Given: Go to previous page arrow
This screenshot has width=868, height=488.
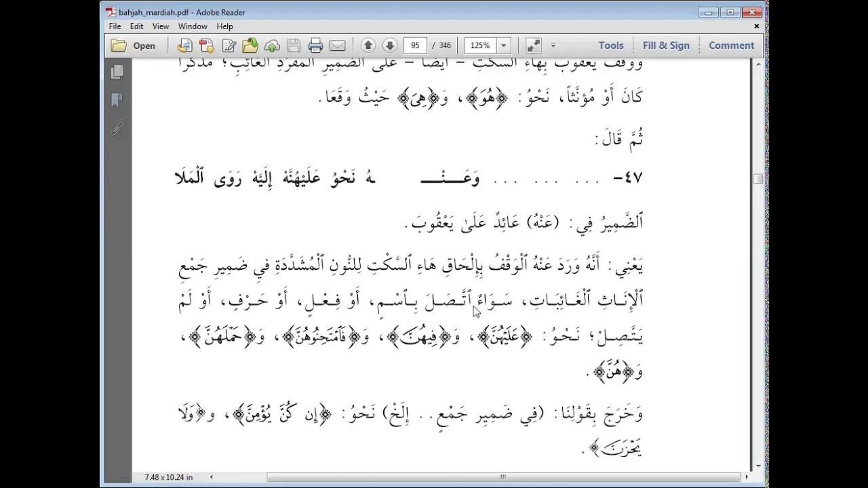Looking at the screenshot, I should [368, 45].
